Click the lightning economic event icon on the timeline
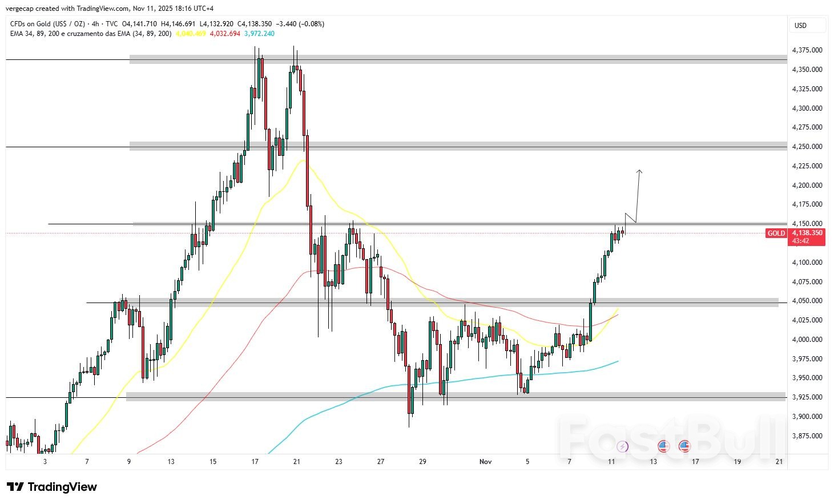Screen dimensions: 834x504 click(622, 447)
